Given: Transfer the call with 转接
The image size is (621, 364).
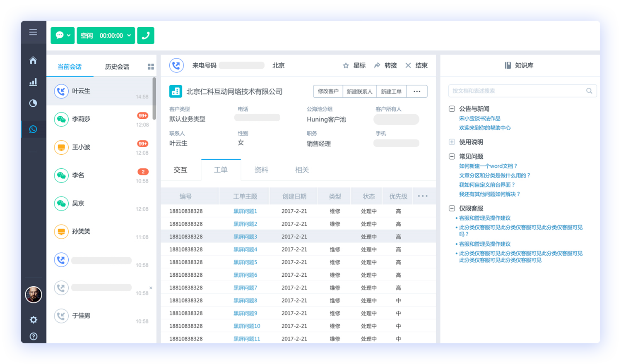Looking at the screenshot, I should pos(385,65).
